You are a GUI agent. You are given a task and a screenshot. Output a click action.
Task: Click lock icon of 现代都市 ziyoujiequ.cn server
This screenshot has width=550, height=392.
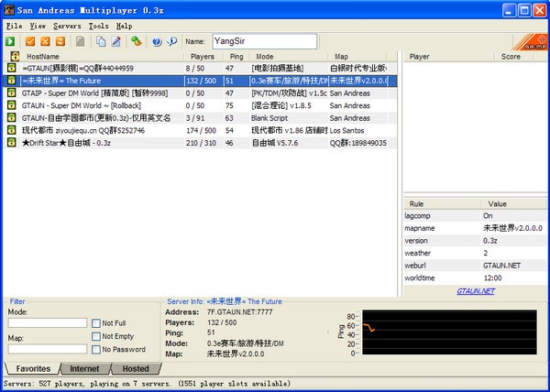click(x=12, y=130)
